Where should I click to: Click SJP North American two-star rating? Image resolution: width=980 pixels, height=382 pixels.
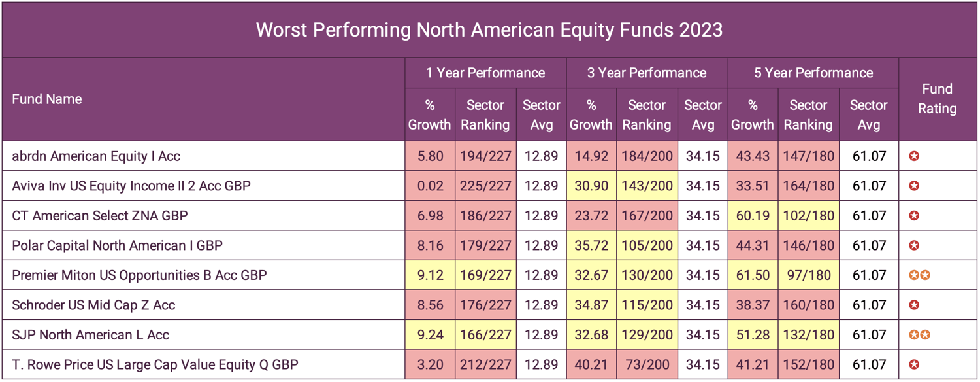(920, 335)
